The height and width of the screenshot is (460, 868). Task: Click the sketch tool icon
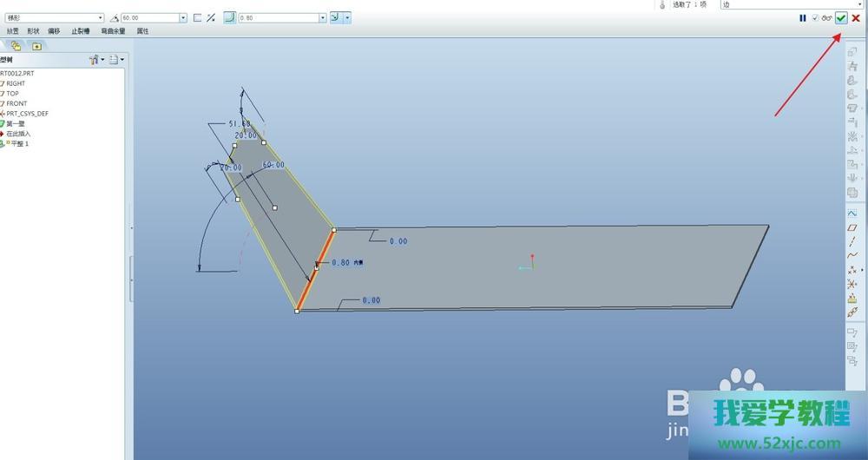click(x=852, y=213)
